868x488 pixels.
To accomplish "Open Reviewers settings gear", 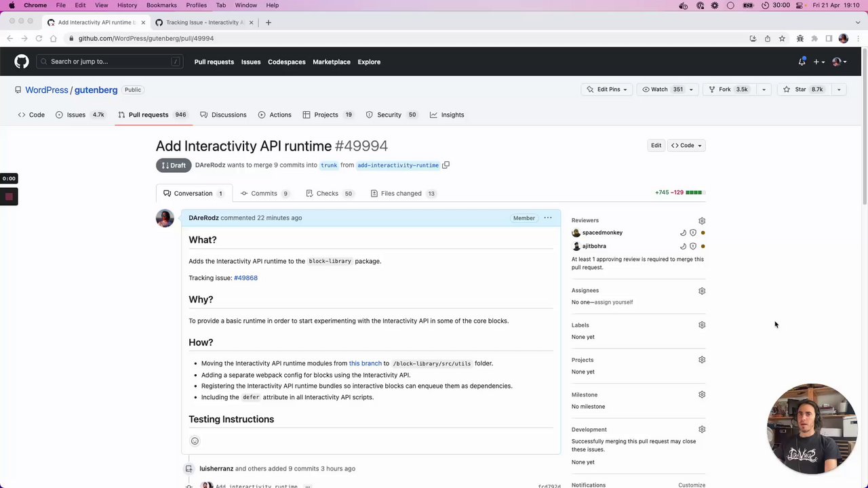I will [x=702, y=221].
